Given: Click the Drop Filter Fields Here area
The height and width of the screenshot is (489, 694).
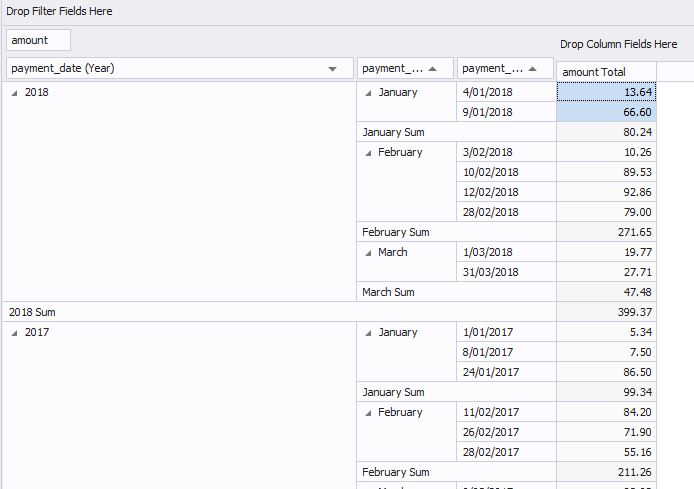Looking at the screenshot, I should [x=60, y=11].
